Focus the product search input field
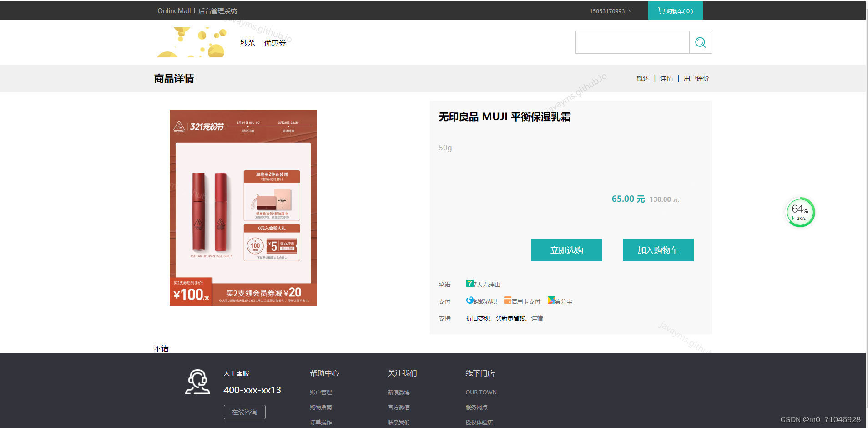This screenshot has width=868, height=428. click(632, 42)
